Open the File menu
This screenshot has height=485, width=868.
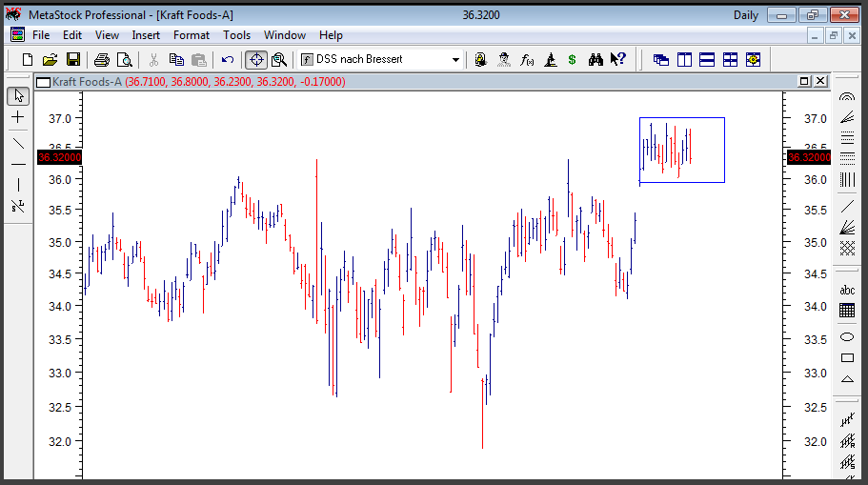(x=41, y=35)
